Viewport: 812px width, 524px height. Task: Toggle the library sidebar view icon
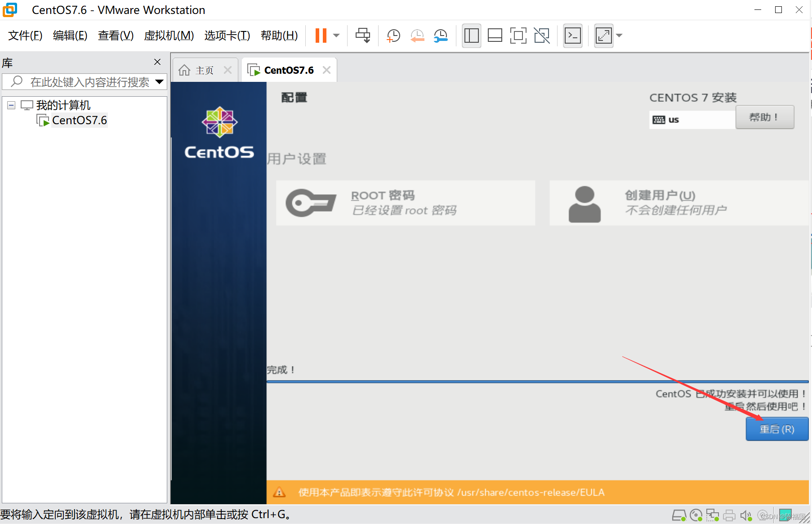tap(472, 36)
